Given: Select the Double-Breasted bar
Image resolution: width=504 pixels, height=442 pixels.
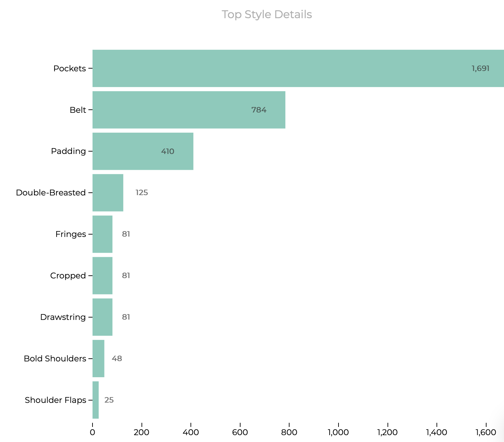Looking at the screenshot, I should tap(108, 193).
